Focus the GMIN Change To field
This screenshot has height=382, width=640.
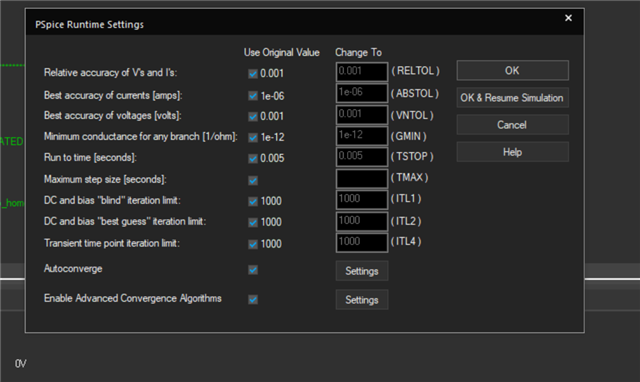click(362, 136)
